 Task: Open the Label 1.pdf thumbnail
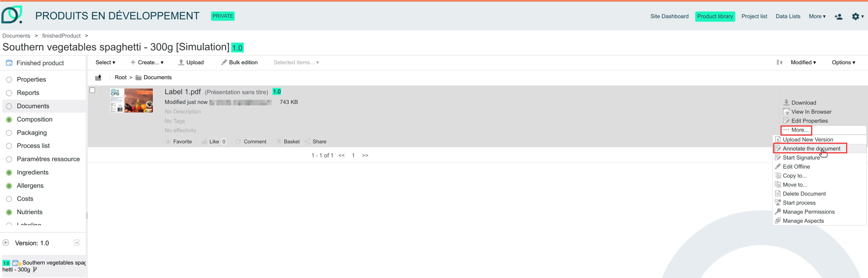tap(131, 100)
